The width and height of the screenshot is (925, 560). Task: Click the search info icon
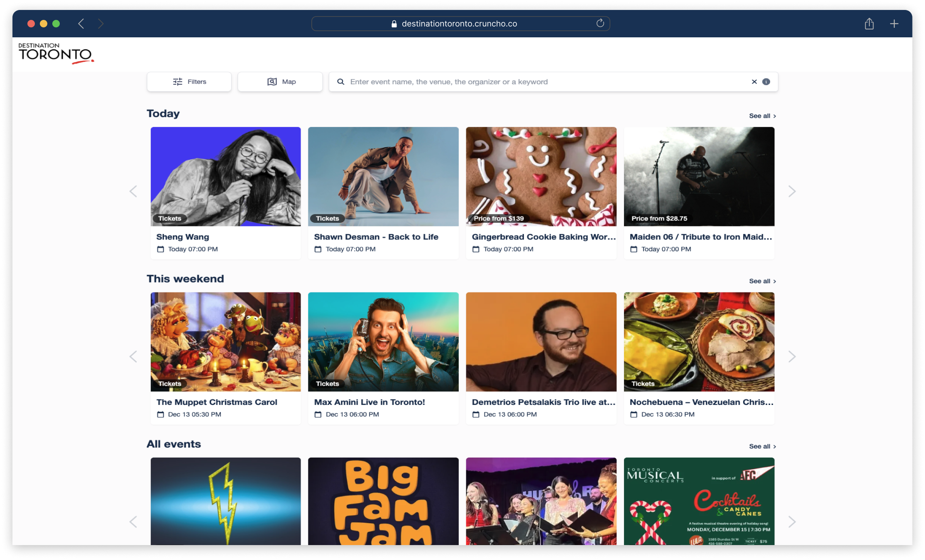(x=766, y=82)
